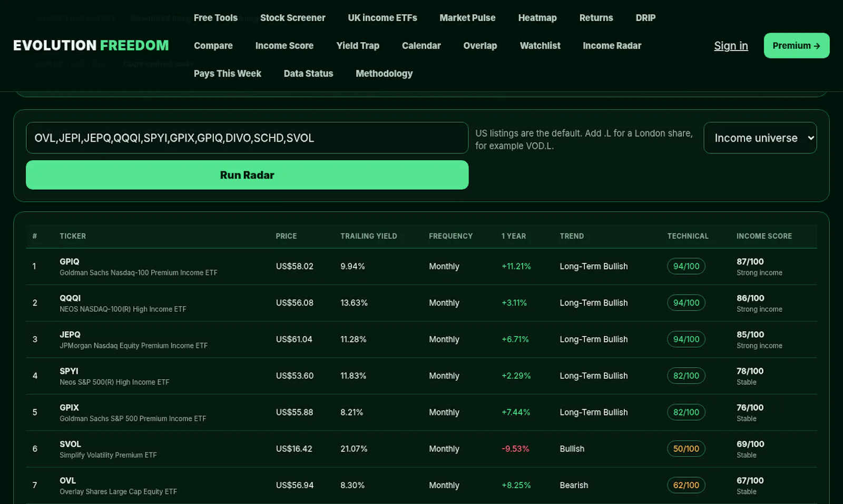Screen dimensions: 843x504
Task: Click the TRAILING YIELD column header
Action: pyautogui.click(x=368, y=236)
